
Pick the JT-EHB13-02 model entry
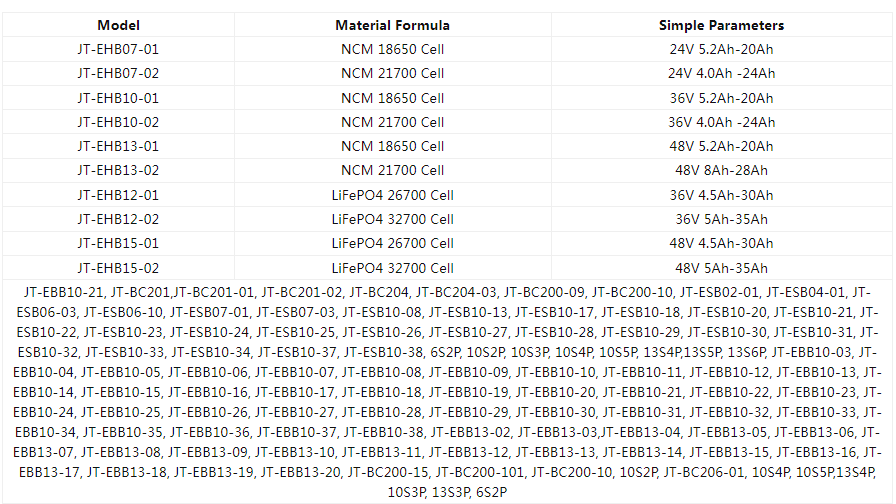coord(118,170)
